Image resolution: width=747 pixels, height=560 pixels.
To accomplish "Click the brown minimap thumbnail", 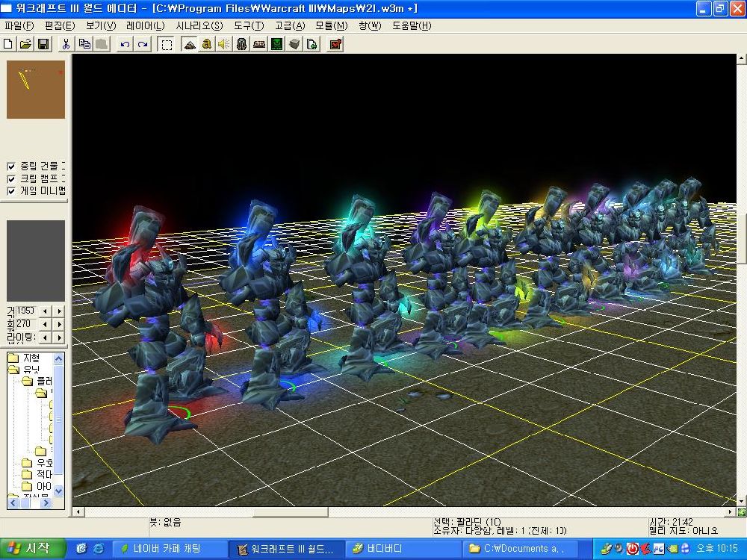I will click(x=36, y=89).
